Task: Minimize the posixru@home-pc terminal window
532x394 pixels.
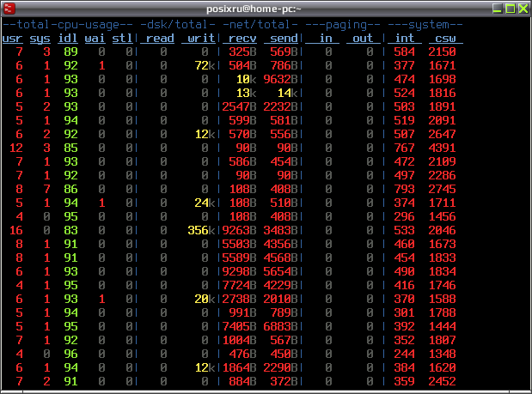Action: (497, 9)
